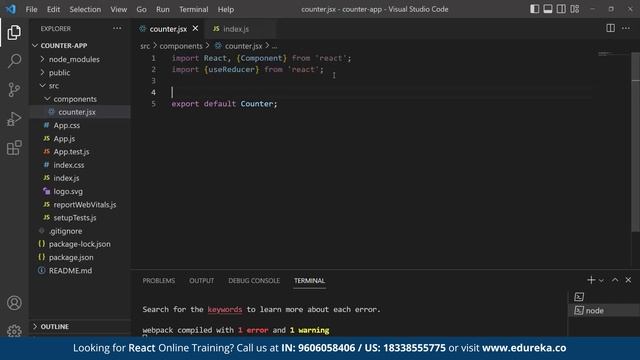Open the Accounts menu icon
The image size is (640, 360).
pos(14,303)
